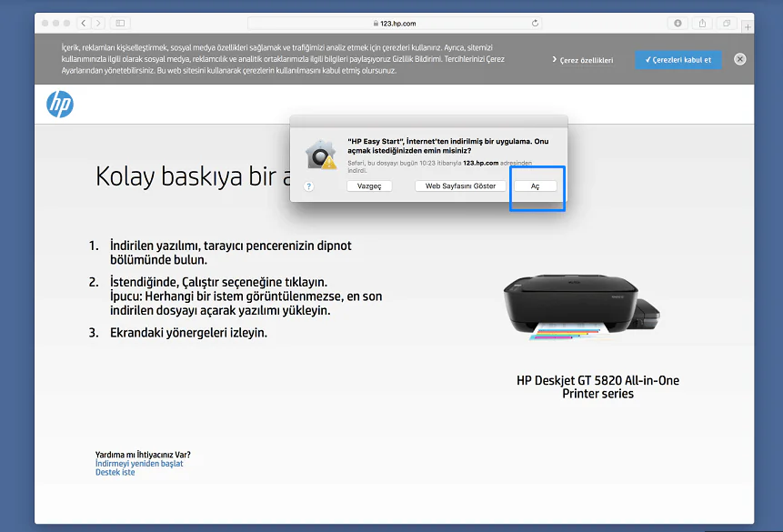Click the HP Deskjet GT 5820 All-in-One title

597,387
